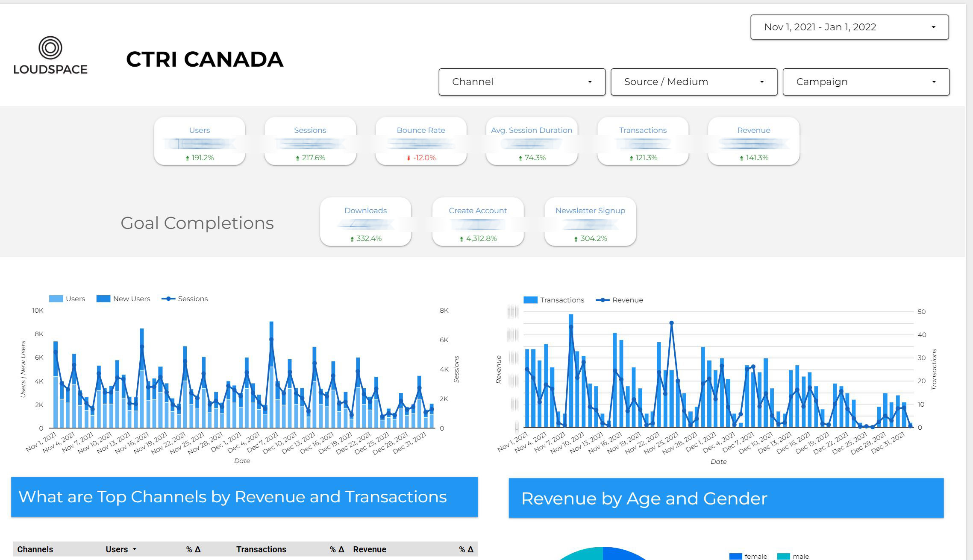Image resolution: width=973 pixels, height=560 pixels.
Task: Open the Source / Medium filter dropdown
Action: pyautogui.click(x=694, y=82)
